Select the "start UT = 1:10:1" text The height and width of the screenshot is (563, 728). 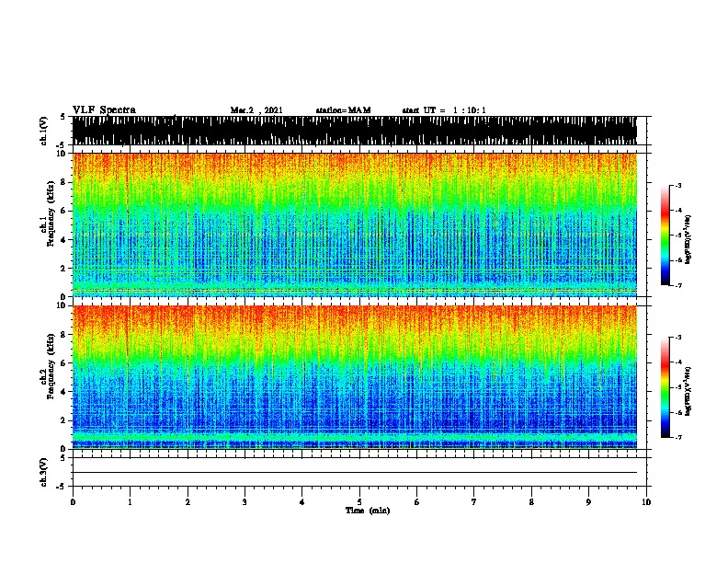[x=444, y=110]
